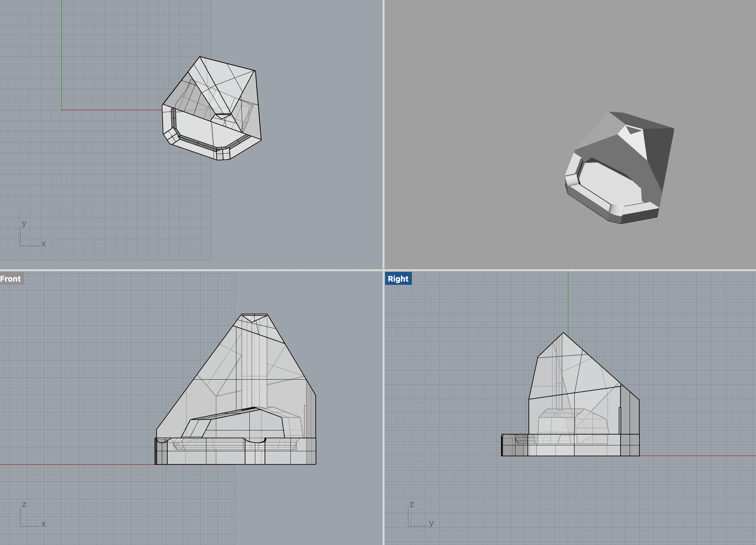Open the Right viewport title menu
The width and height of the screenshot is (756, 545).
398,279
